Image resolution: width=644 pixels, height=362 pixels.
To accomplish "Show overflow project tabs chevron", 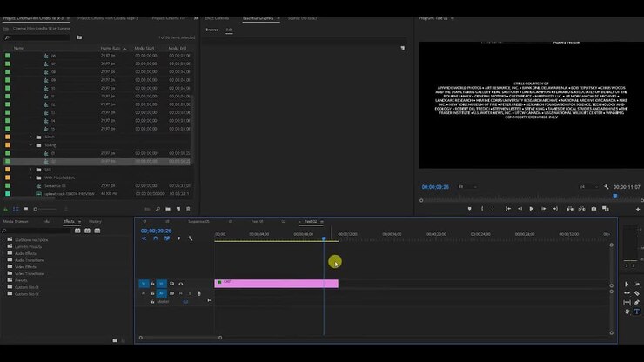I will [196, 18].
